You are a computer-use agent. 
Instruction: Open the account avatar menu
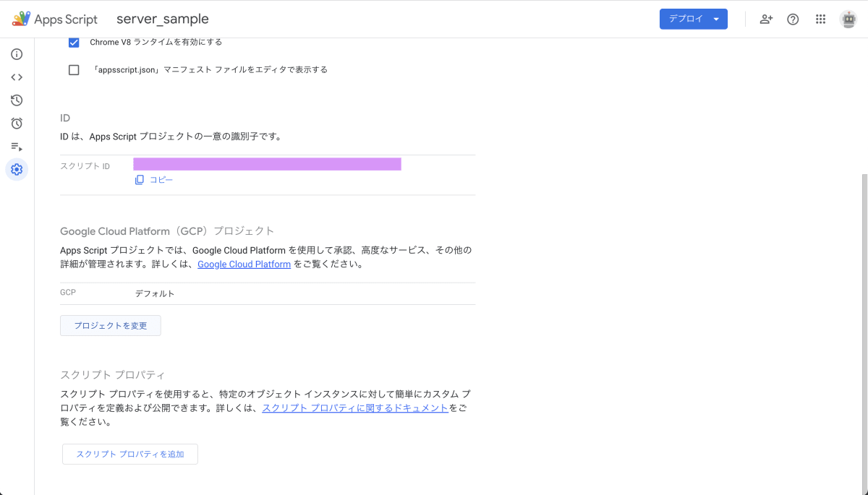click(x=848, y=20)
